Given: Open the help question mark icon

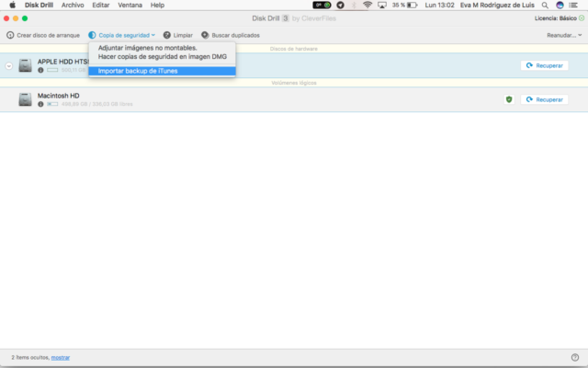Looking at the screenshot, I should tap(575, 358).
